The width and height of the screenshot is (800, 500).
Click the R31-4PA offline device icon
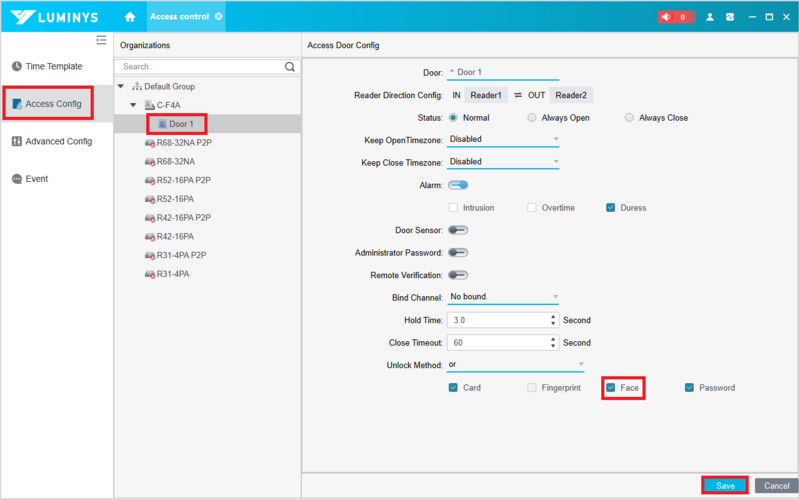click(x=149, y=274)
